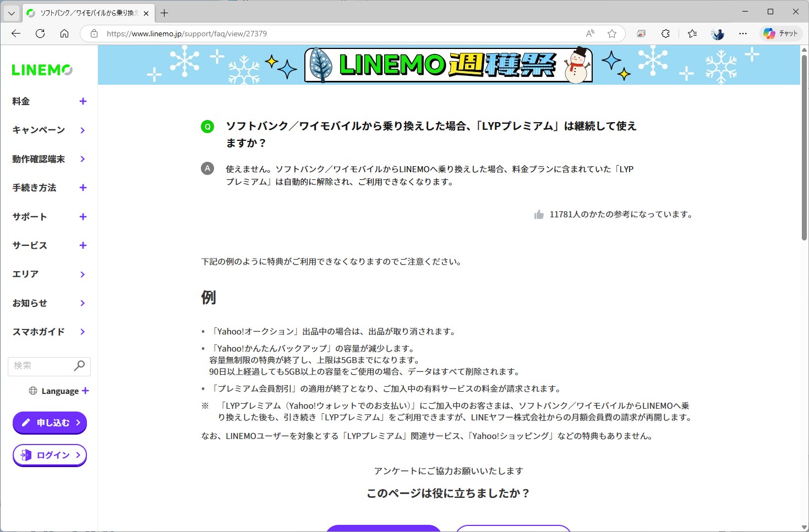809x532 pixels.
Task: Open the エリア menu item
Action: click(x=49, y=274)
